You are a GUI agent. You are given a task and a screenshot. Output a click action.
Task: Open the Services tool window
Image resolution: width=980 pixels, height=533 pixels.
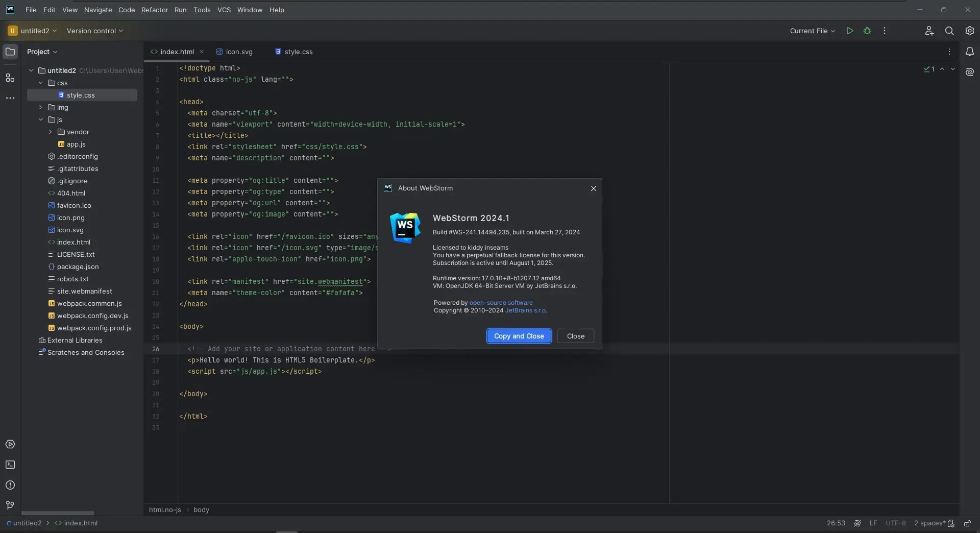[x=10, y=444]
